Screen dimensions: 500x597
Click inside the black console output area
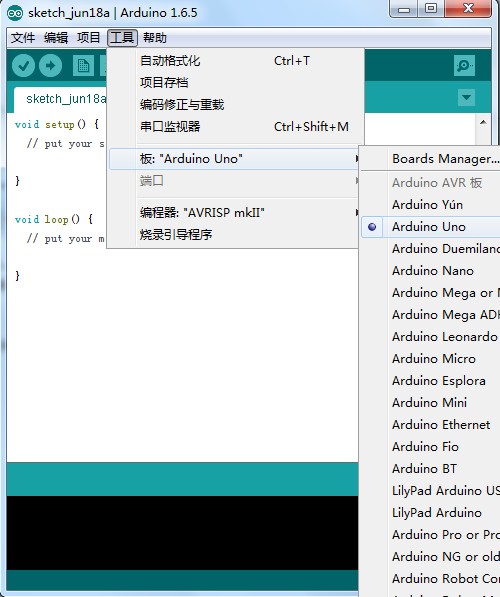click(182, 533)
